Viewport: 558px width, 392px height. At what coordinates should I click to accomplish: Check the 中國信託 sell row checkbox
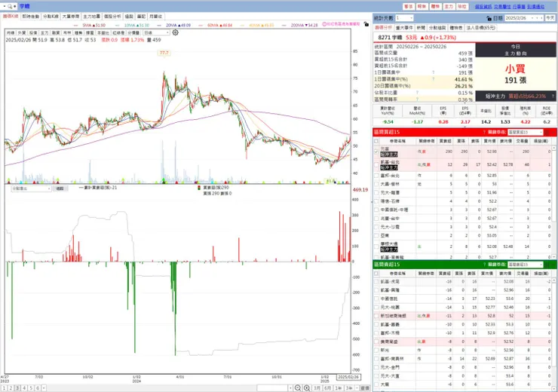[376, 299]
